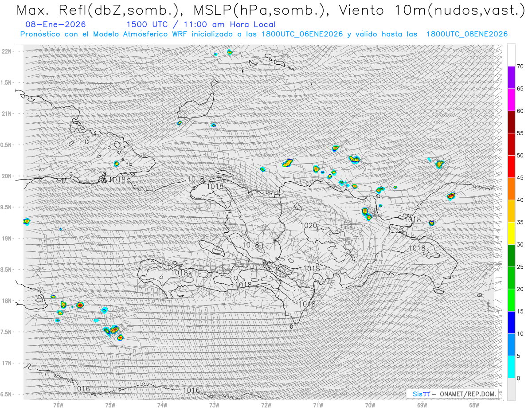
Task: Click the colorbar '25' scale value
Action: [520, 266]
